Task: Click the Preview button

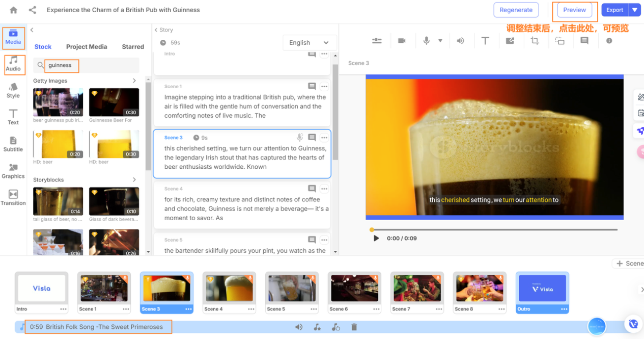Action: [574, 10]
